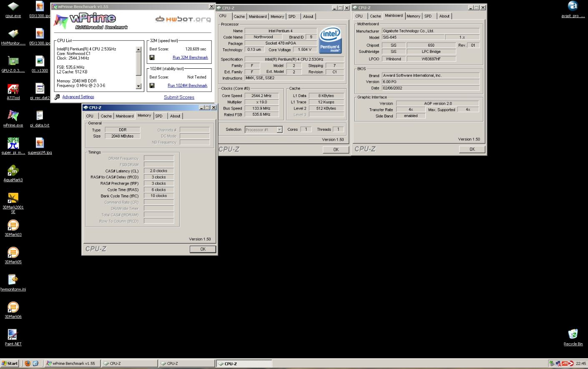Viewport: 588px width, 369px height.
Task: Open the Selection Processor #1 dropdown
Action: [x=279, y=130]
